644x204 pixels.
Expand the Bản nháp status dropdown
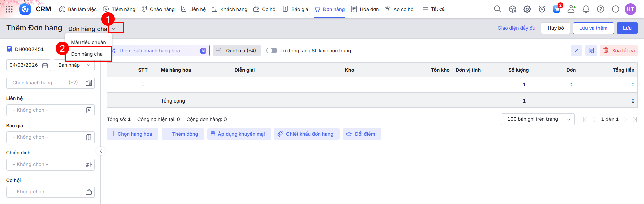74,65
